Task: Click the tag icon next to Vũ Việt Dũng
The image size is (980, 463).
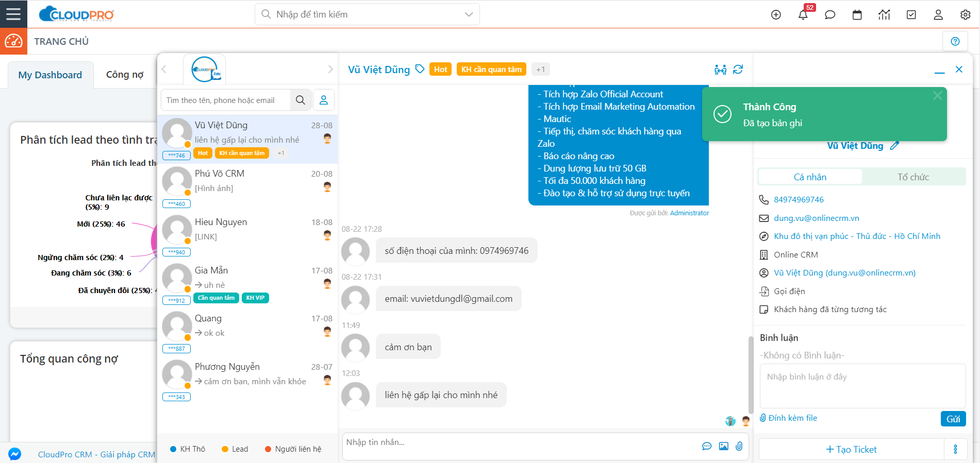Action: (420, 69)
